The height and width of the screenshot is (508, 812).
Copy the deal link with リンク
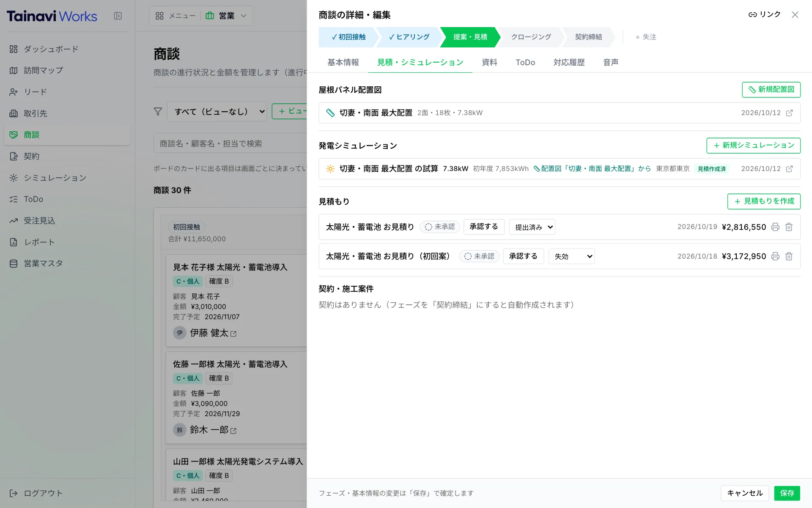(765, 15)
